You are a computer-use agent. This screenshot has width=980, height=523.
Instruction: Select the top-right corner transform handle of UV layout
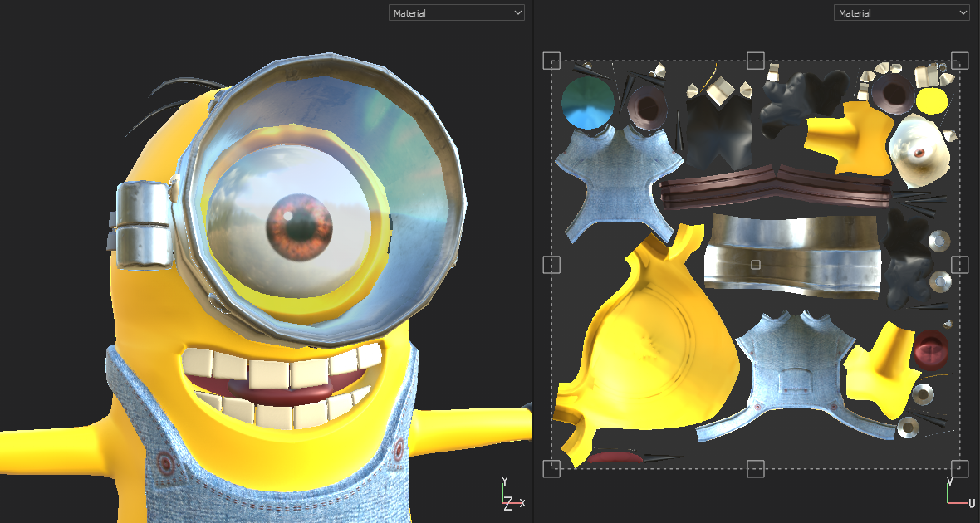point(959,61)
